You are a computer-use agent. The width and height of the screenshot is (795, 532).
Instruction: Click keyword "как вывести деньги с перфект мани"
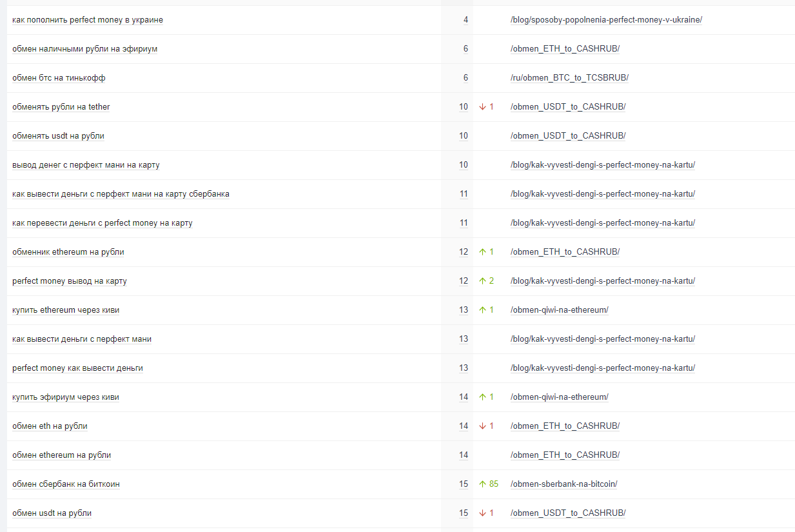[x=82, y=339]
